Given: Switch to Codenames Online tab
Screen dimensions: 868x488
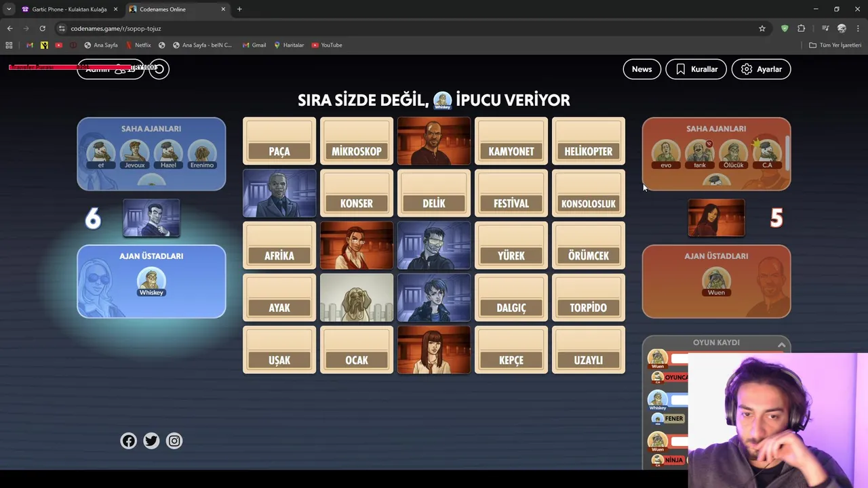Looking at the screenshot, I should coord(178,9).
